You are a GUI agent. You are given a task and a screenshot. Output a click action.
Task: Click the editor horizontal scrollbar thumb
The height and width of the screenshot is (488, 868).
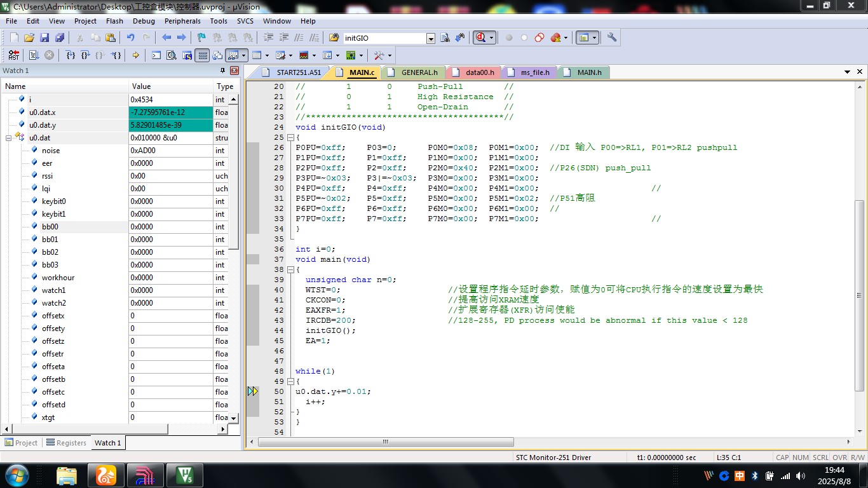tap(385, 442)
